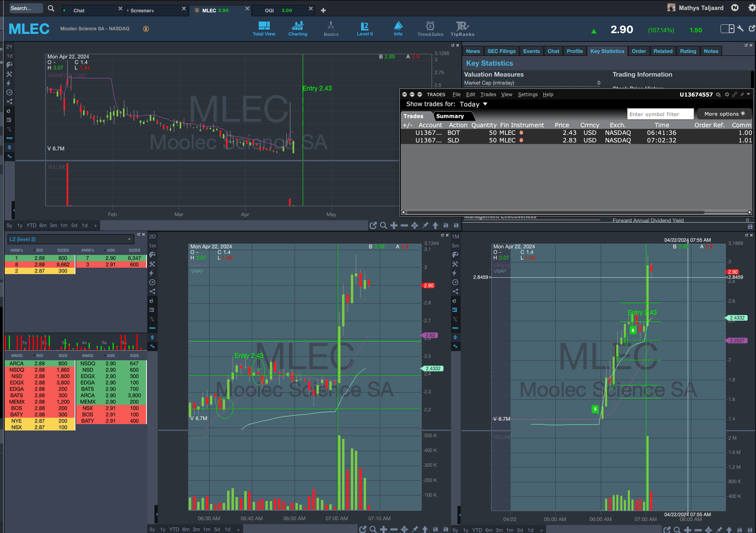Open the L2 (level 2) dropdown
756x533 pixels.
click(70, 239)
